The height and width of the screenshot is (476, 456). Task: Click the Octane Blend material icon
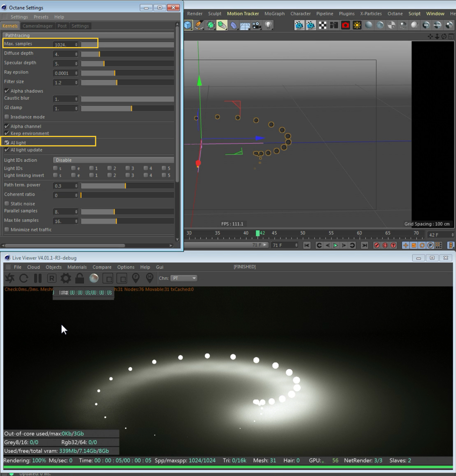click(437, 25)
